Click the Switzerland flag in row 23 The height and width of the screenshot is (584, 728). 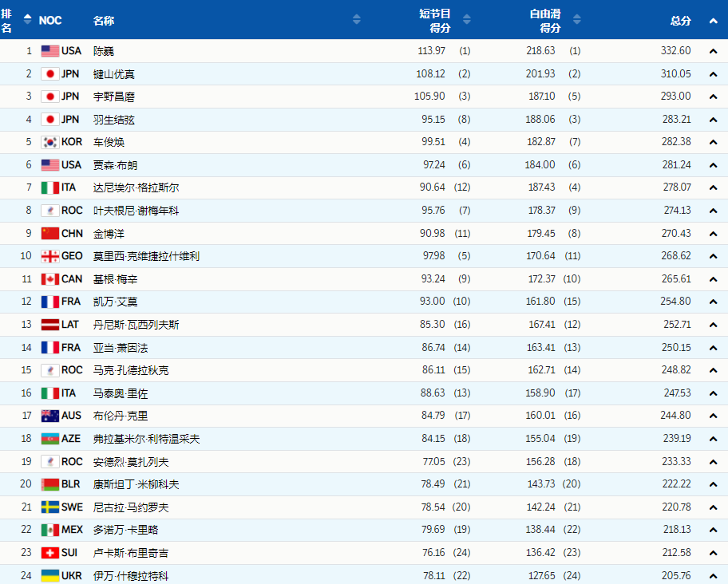pyautogui.click(x=49, y=552)
